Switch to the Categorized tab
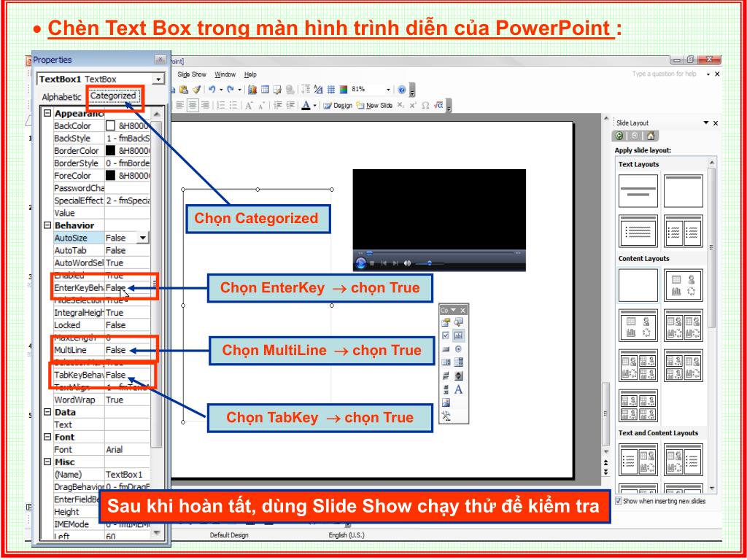 click(x=113, y=96)
